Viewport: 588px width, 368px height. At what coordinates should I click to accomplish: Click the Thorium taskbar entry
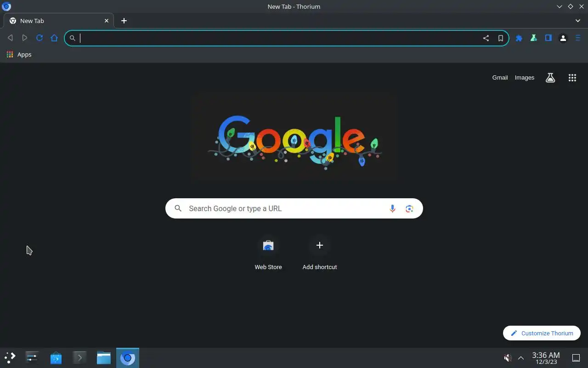pos(128,357)
